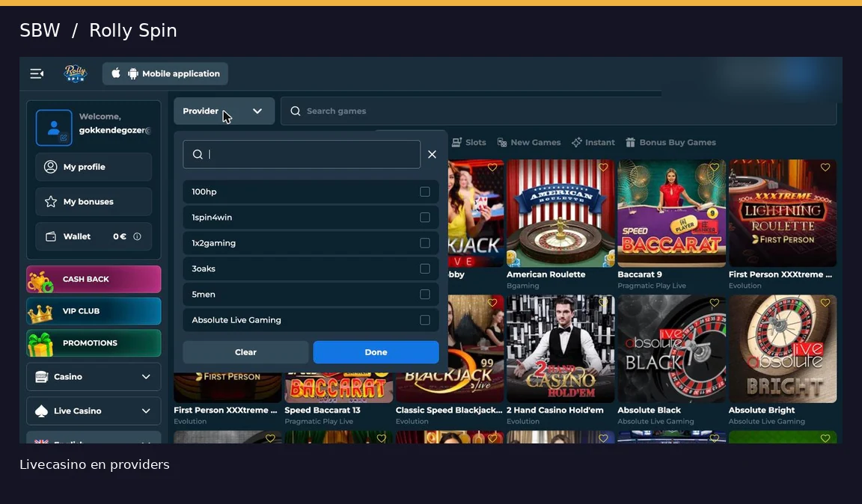Switch to the Instant tab
The image size is (862, 504).
pyautogui.click(x=593, y=142)
